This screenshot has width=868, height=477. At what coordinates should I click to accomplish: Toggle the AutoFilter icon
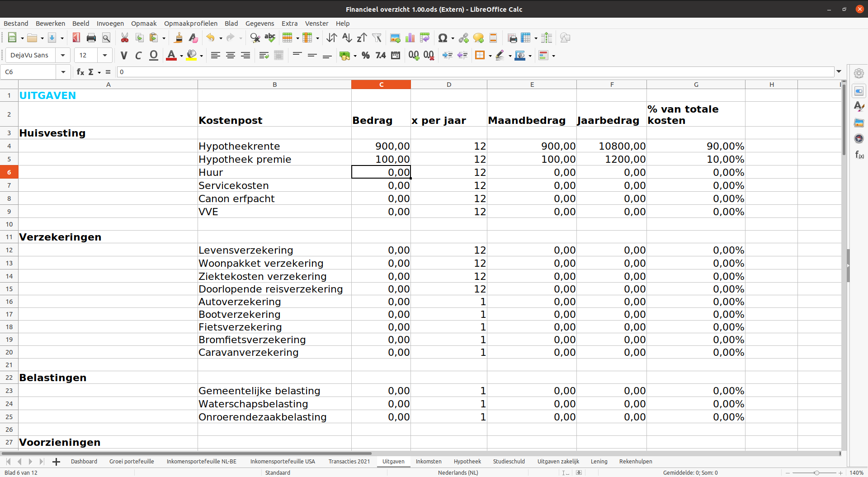coord(377,38)
